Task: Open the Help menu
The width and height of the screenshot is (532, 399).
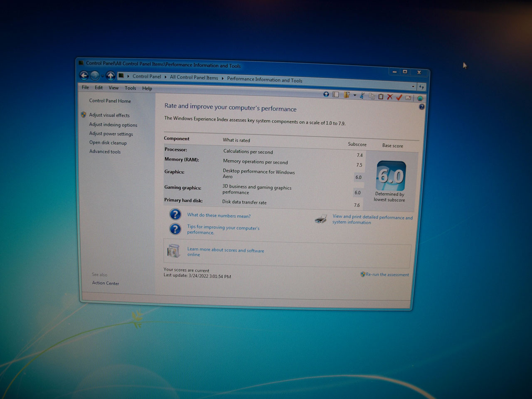Action: click(x=147, y=88)
